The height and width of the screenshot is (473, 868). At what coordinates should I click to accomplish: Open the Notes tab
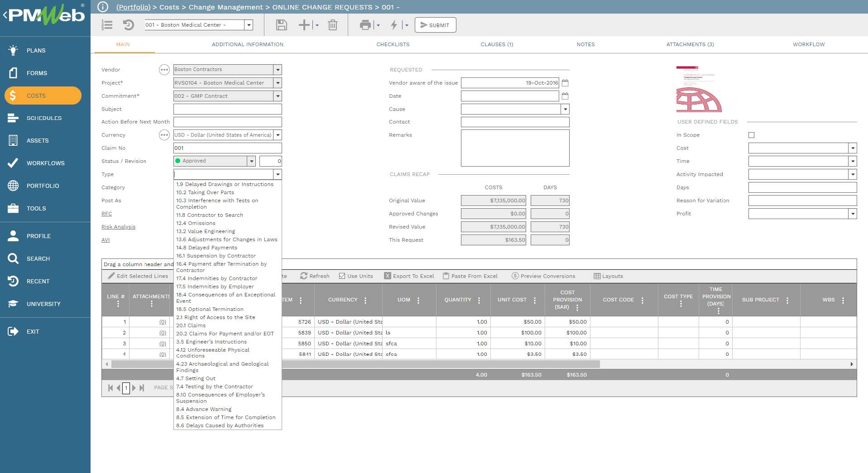[585, 44]
